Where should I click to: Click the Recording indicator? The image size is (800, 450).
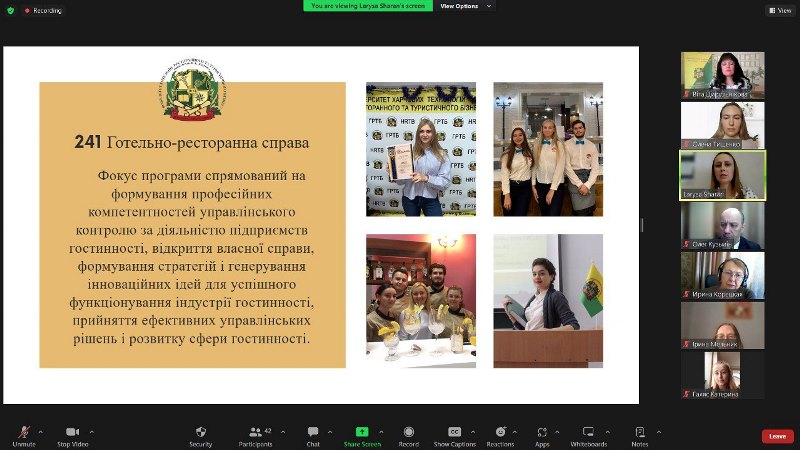click(43, 10)
